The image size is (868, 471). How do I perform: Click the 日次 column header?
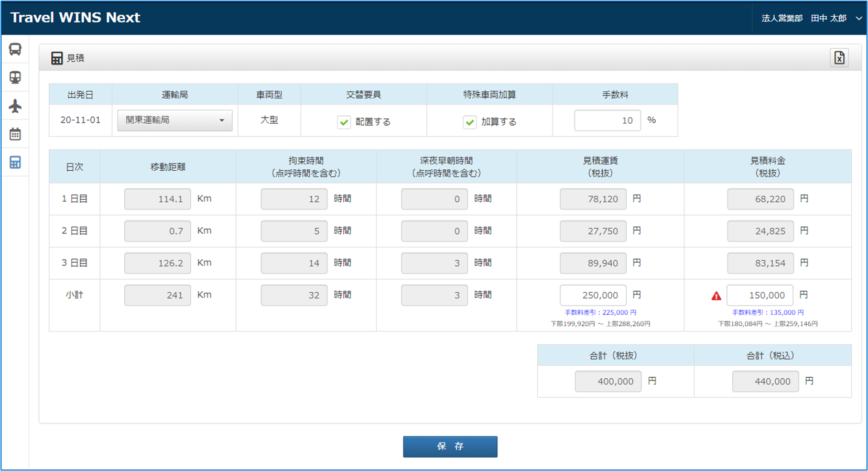(x=74, y=167)
